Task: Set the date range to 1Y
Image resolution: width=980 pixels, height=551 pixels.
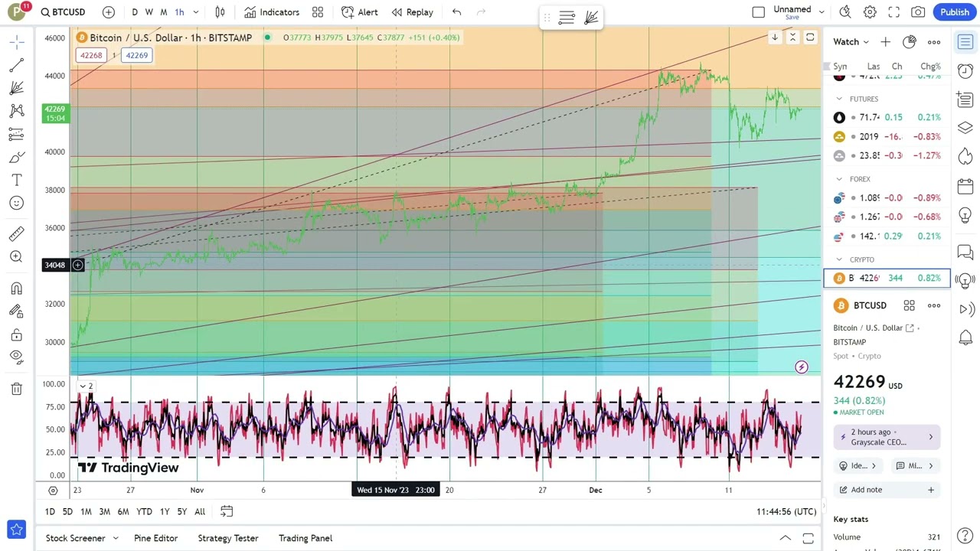Action: click(x=164, y=511)
